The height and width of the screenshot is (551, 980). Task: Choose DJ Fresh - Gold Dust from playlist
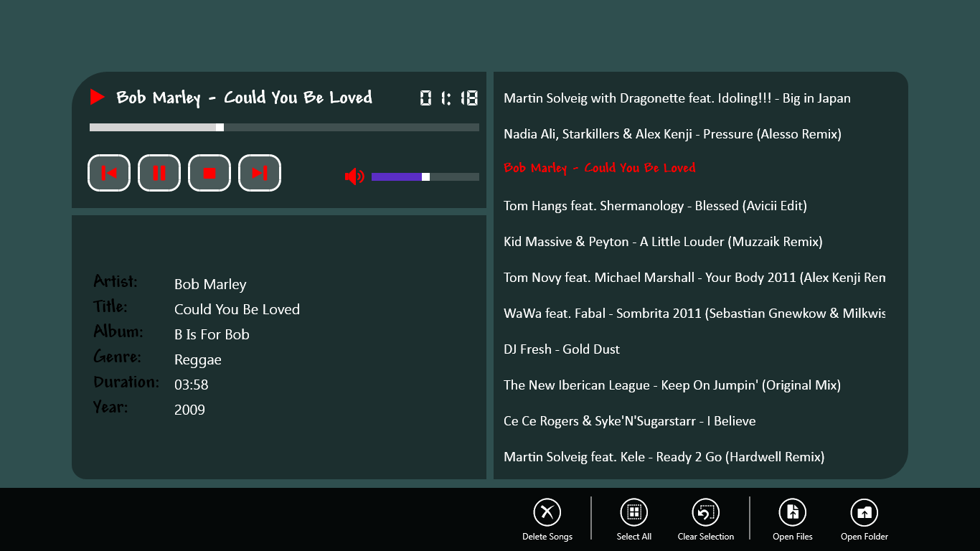(x=562, y=349)
